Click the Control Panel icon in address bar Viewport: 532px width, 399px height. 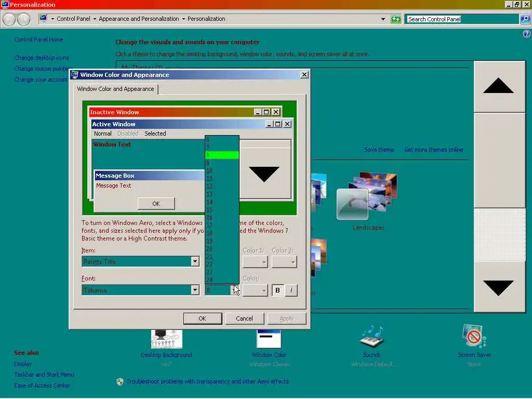[x=43, y=18]
